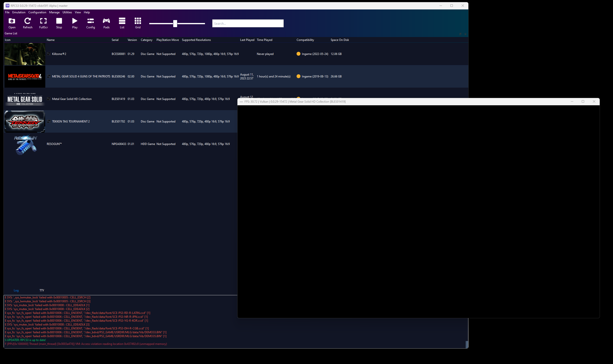Select the Tekken Tag Tournament 2 thumbnail

[25, 121]
